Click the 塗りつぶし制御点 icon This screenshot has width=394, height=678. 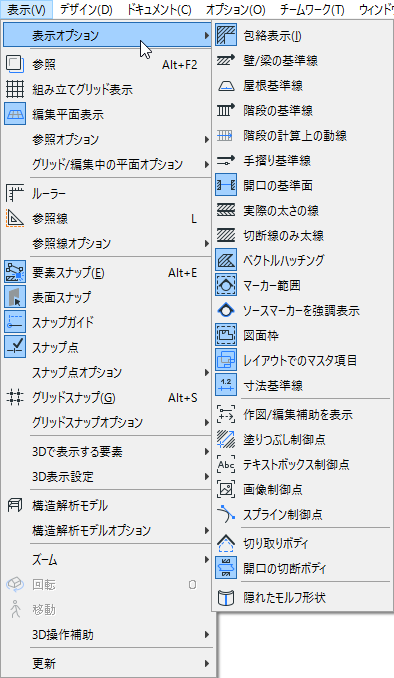[226, 439]
